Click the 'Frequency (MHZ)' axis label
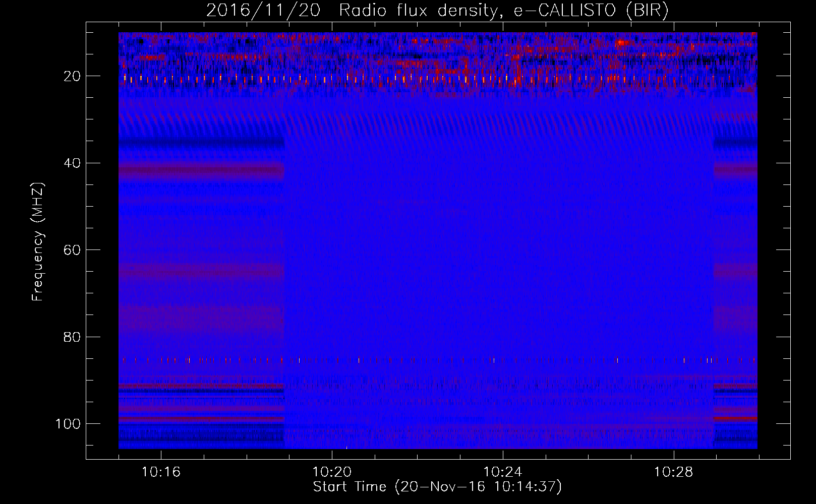Viewport: 816px width, 504px height. 38,242
